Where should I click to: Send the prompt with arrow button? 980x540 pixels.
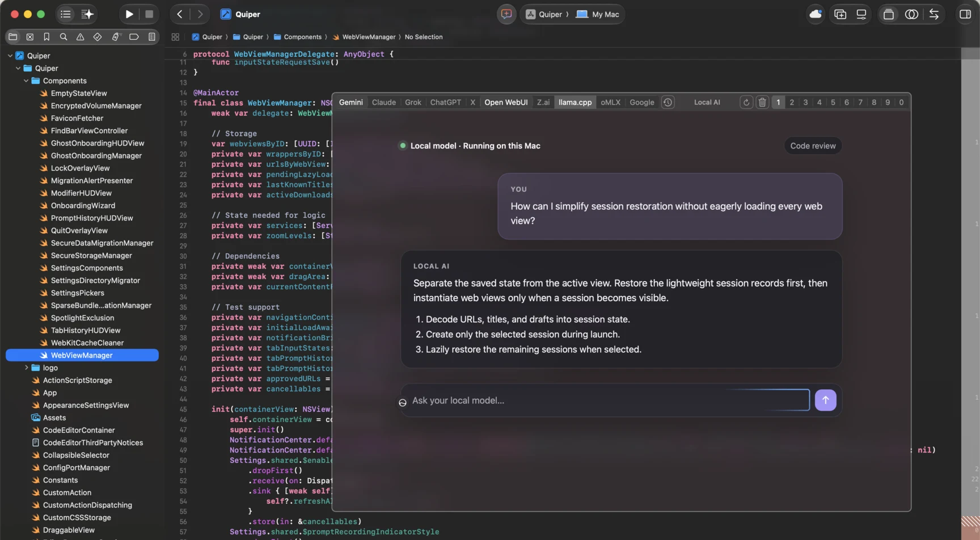pos(826,400)
